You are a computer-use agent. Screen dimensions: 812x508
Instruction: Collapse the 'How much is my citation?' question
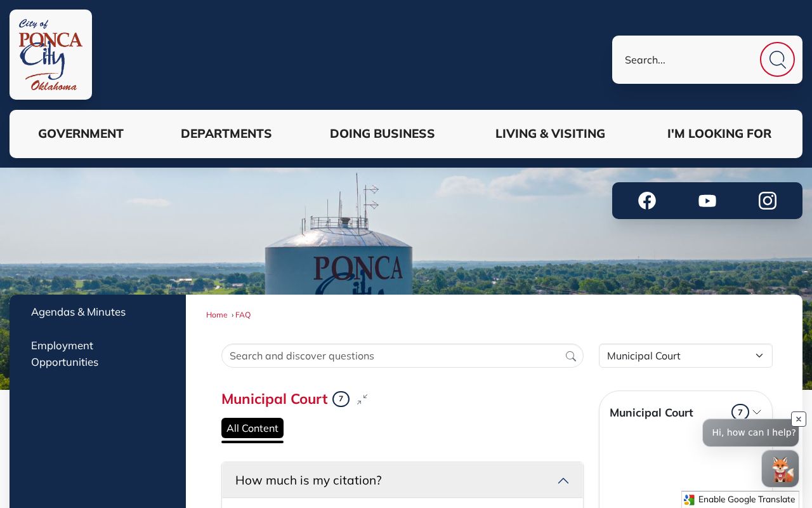[402, 480]
